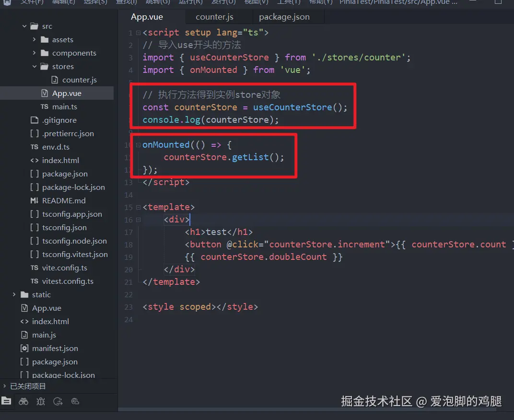
Task: Click the components folder icon
Action: pyautogui.click(x=45, y=53)
